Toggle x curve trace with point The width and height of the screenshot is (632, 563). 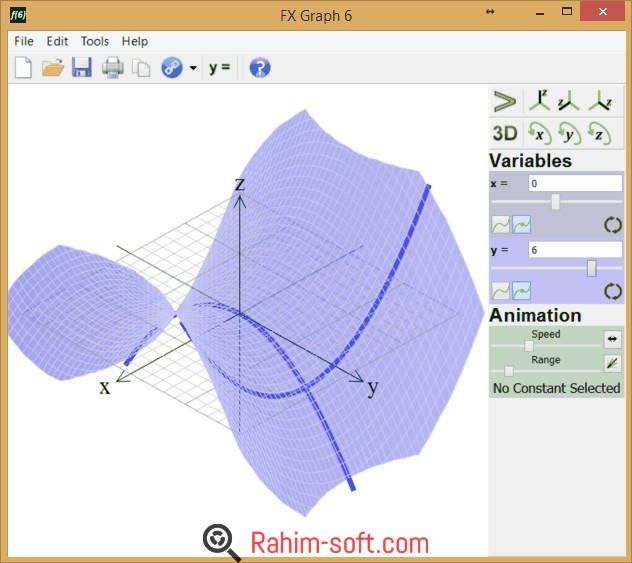pos(522,225)
